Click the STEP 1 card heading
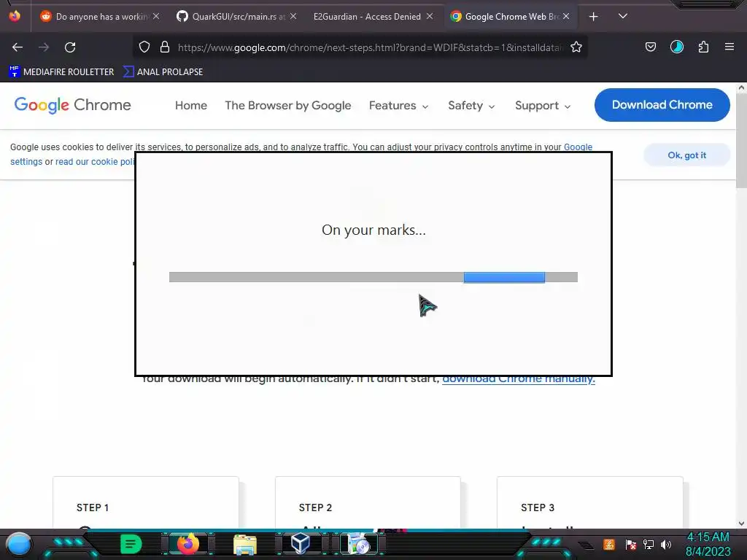 coord(93,507)
